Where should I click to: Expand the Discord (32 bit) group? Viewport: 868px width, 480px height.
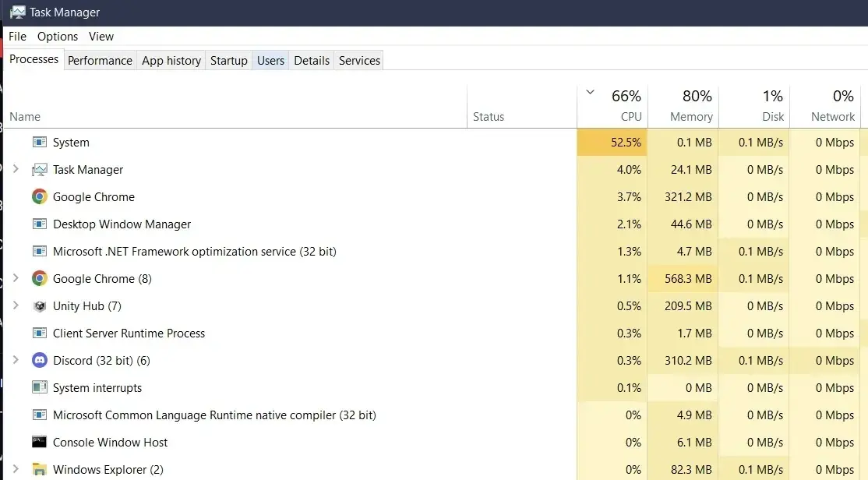coord(16,360)
